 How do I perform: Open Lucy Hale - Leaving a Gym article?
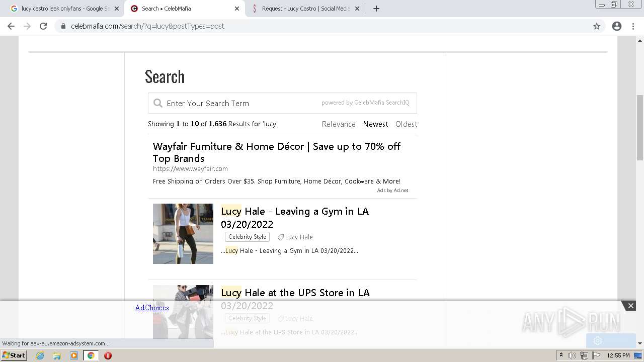point(295,218)
